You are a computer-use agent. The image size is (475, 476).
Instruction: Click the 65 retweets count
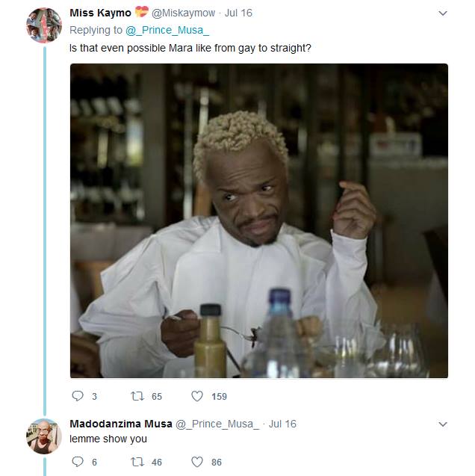click(157, 397)
